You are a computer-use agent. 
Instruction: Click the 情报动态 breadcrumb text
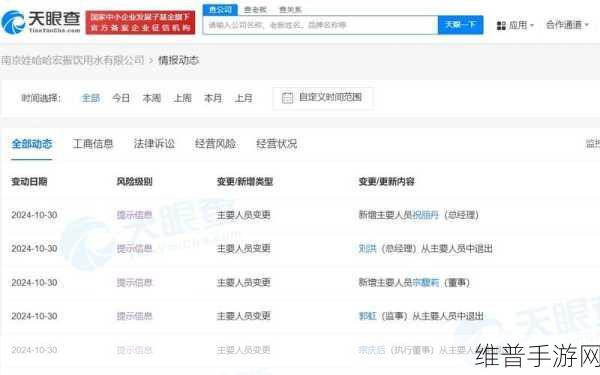click(x=179, y=60)
